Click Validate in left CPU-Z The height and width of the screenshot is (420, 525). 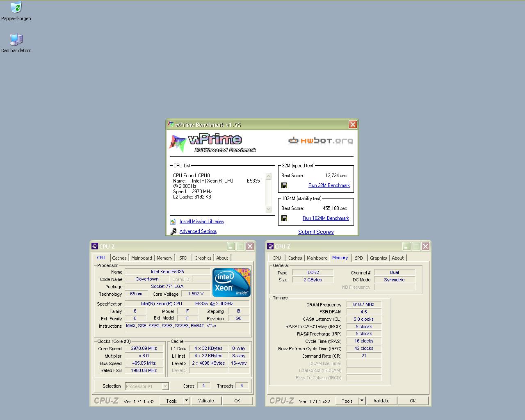206,401
